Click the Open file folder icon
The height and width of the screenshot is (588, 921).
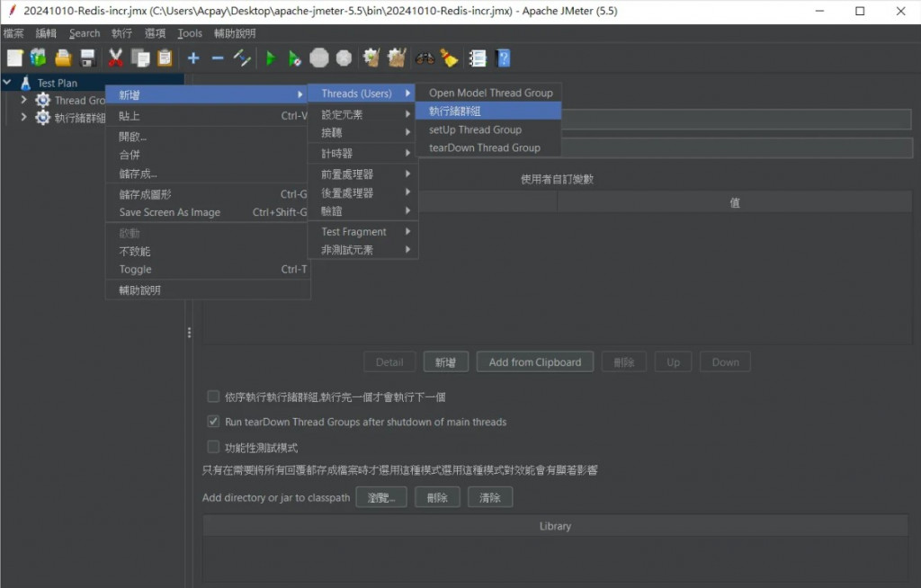click(63, 58)
